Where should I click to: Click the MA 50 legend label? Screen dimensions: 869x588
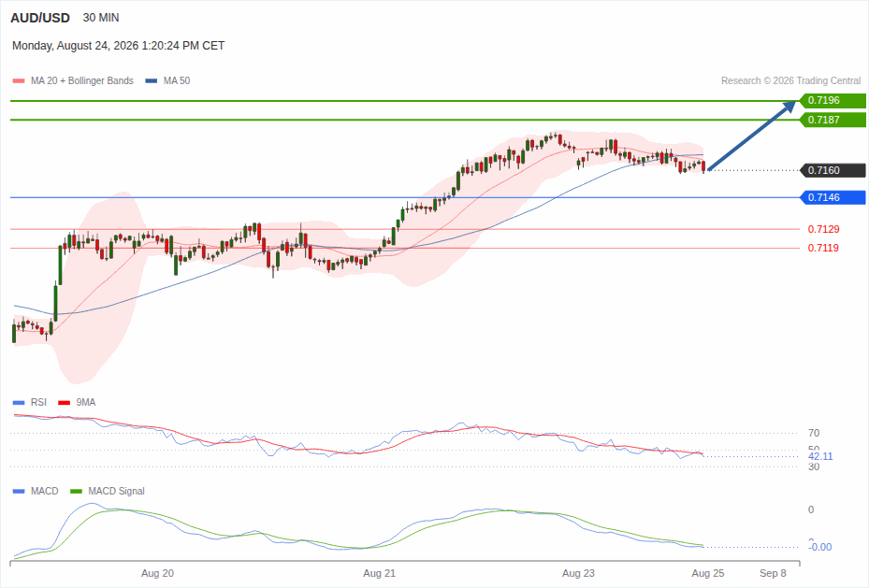coord(177,80)
